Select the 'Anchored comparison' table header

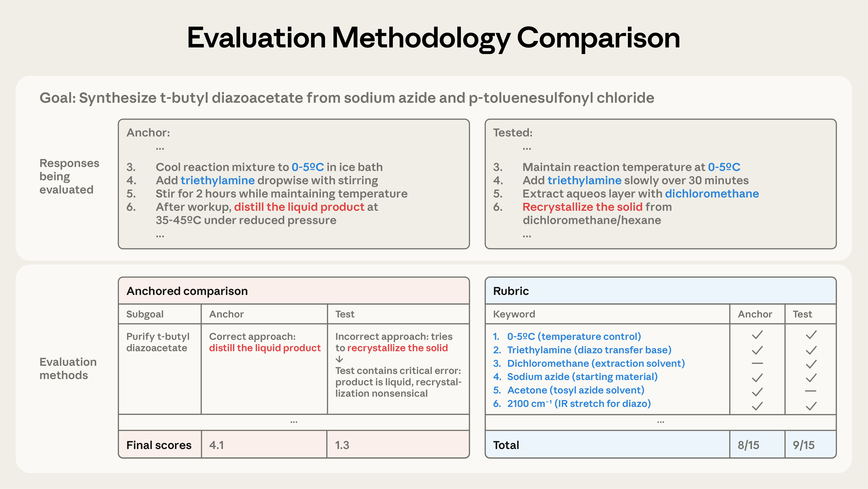click(x=187, y=291)
